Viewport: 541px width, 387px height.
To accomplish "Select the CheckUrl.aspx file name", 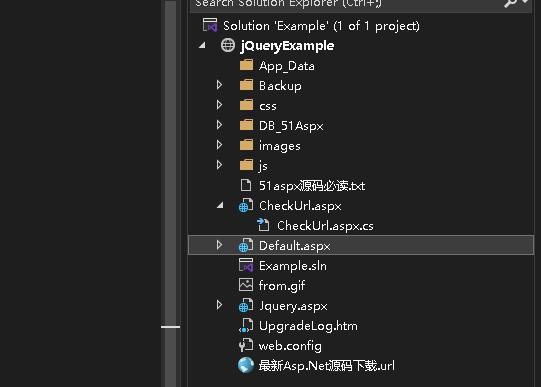I will (300, 206).
